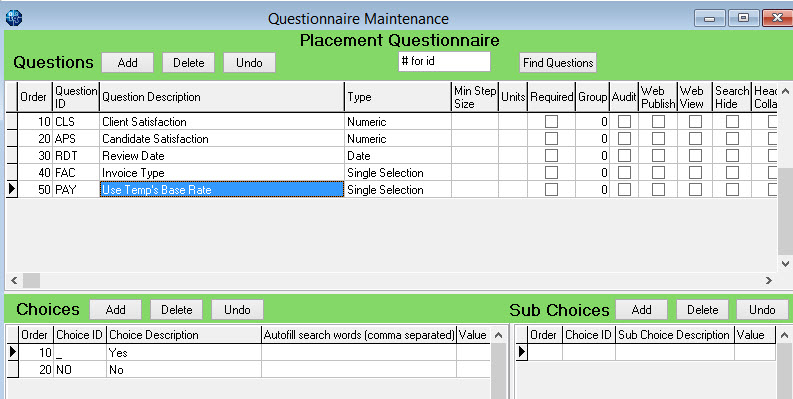Image resolution: width=793 pixels, height=399 pixels.
Task: Check Web Publish for Invoice Type question
Action: click(658, 172)
